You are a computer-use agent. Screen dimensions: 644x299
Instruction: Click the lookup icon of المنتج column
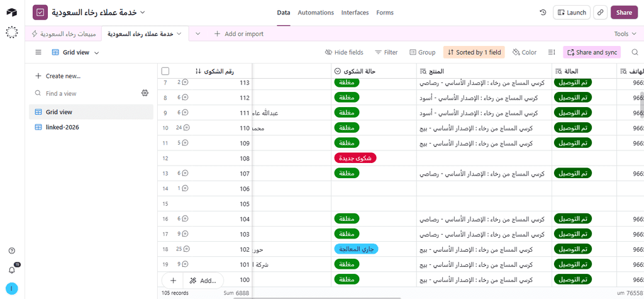423,71
